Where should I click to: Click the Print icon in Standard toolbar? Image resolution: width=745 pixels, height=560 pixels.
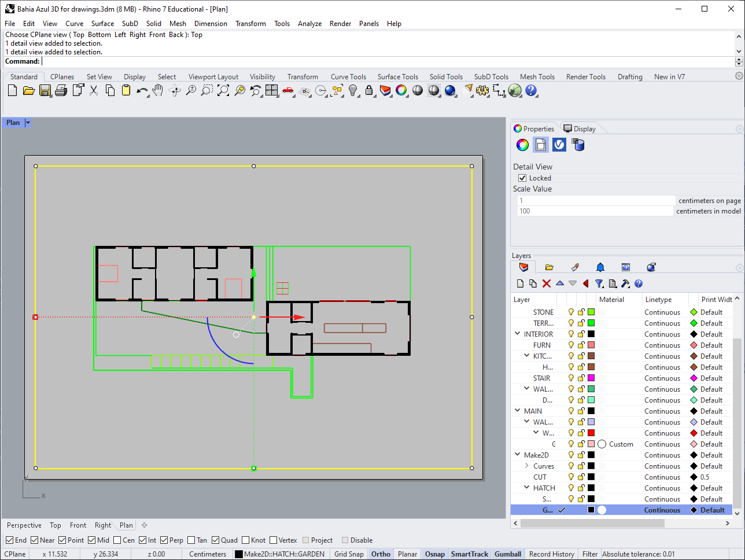coord(61,90)
